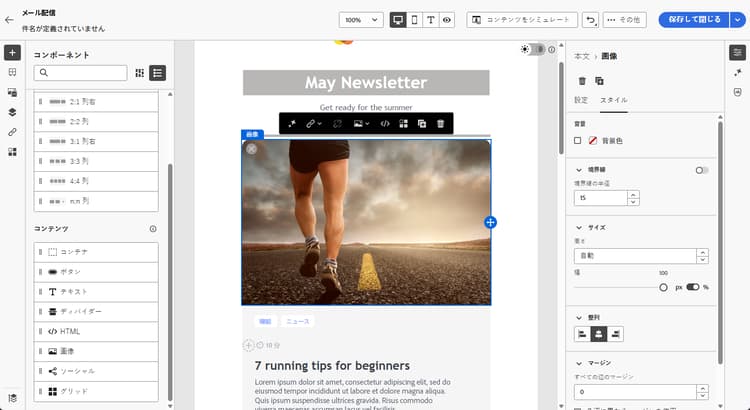
Task: Align image center
Action: [599, 334]
